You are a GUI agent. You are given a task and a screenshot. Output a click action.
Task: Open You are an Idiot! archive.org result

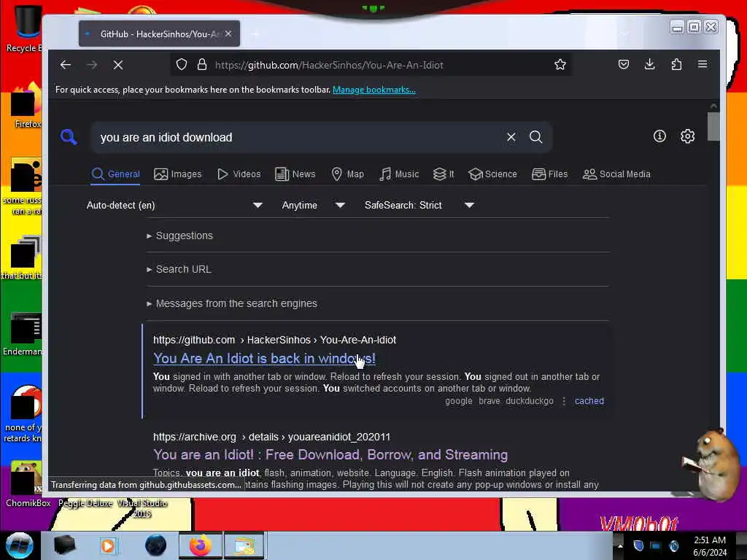coord(330,455)
